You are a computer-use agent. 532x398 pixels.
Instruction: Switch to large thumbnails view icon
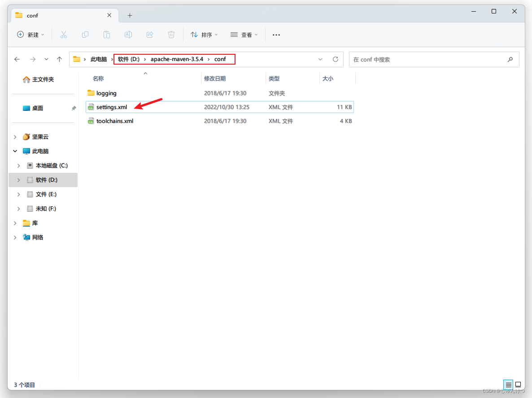(x=518, y=385)
